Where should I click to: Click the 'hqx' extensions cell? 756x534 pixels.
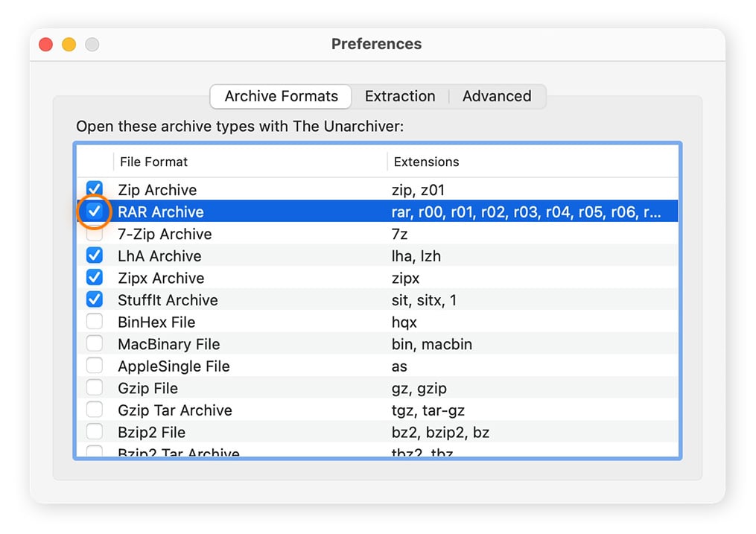(x=404, y=322)
